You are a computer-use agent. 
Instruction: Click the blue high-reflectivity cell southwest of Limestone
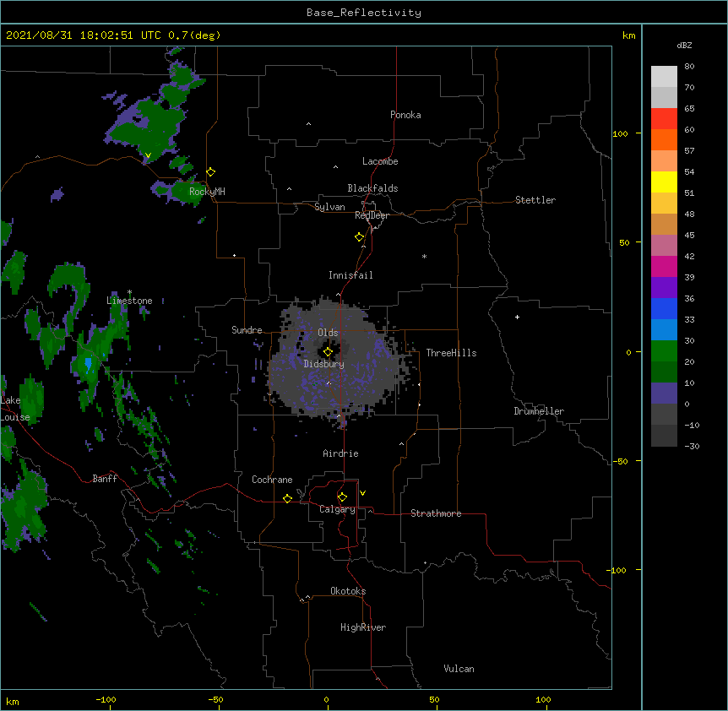point(88,363)
